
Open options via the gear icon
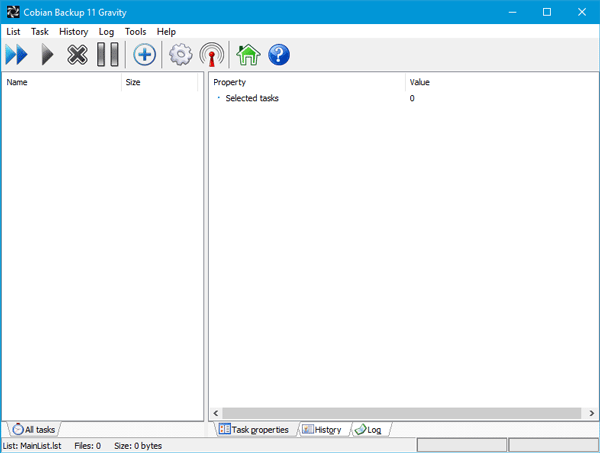pos(181,54)
